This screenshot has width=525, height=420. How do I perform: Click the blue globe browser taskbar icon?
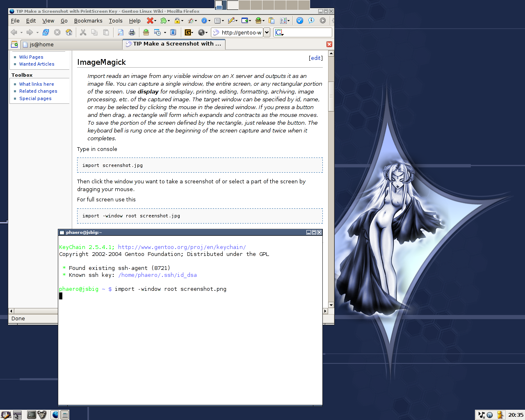click(x=55, y=415)
